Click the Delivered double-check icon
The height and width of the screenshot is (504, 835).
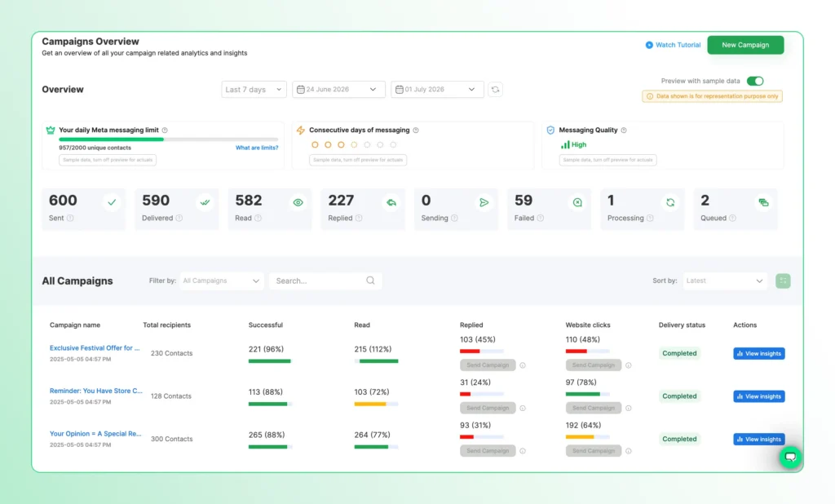tap(205, 202)
